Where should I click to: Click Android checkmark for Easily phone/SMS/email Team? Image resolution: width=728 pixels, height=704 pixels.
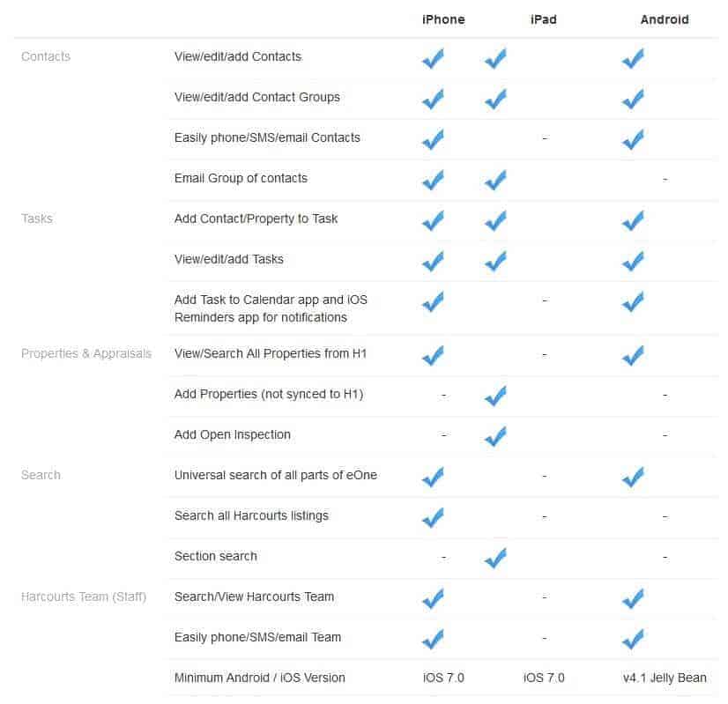coord(633,639)
